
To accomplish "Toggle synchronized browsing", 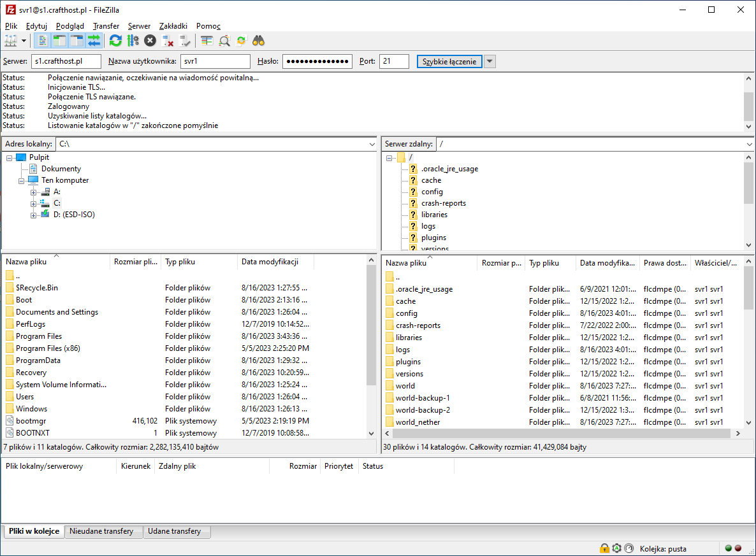I will [241, 41].
